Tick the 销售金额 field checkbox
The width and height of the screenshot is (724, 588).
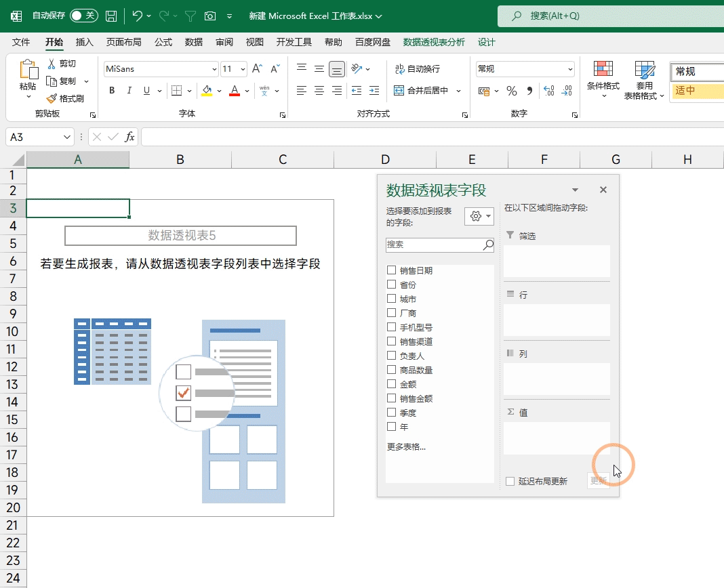[391, 398]
